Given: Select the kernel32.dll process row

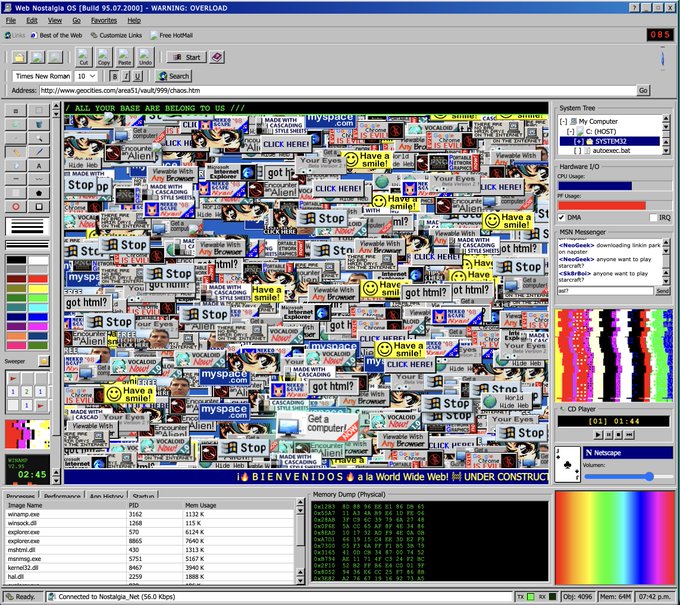Looking at the screenshot, I should (150, 568).
